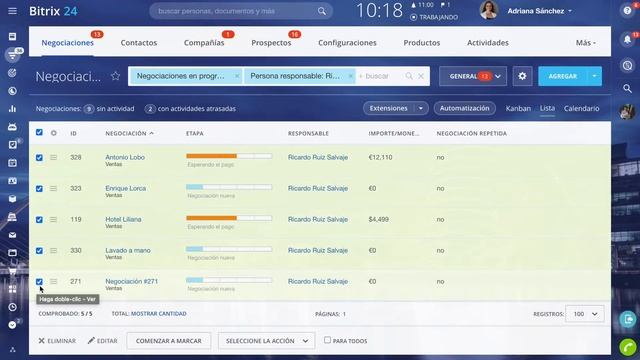Viewport: 640px width, 360px height.
Task: Expand the Agregar button dropdown arrow
Action: pos(594,76)
